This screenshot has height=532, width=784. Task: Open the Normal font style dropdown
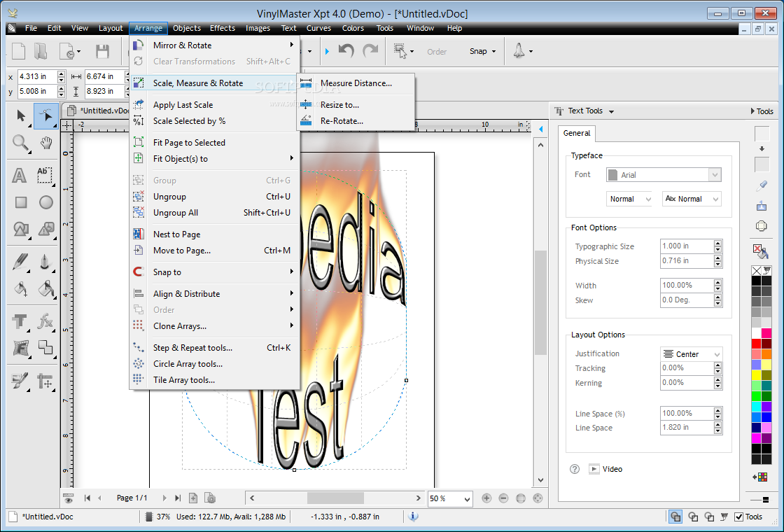(629, 199)
